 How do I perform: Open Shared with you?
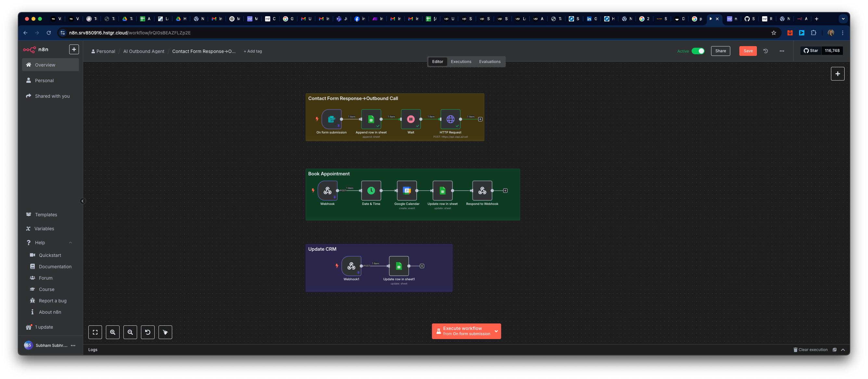click(x=51, y=96)
